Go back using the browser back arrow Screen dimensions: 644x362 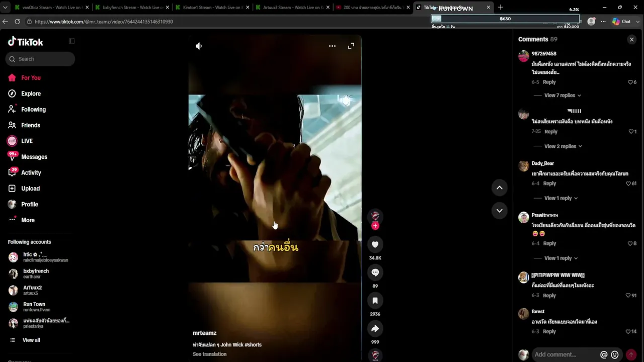pyautogui.click(x=5, y=22)
